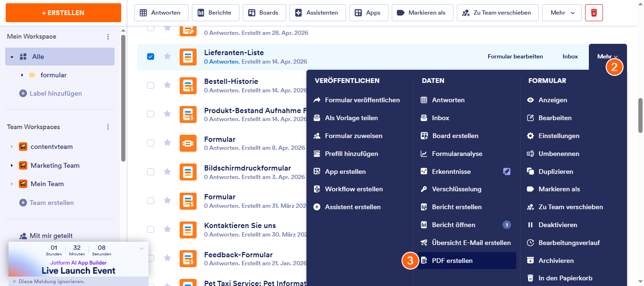Select Archivieren
The height and width of the screenshot is (286, 644).
[x=551, y=261]
